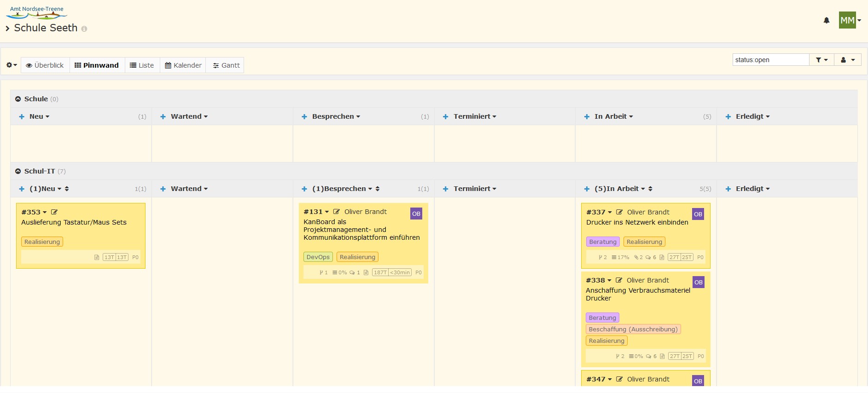Click the status:open search field
Image resolution: width=868 pixels, height=393 pixels.
770,60
